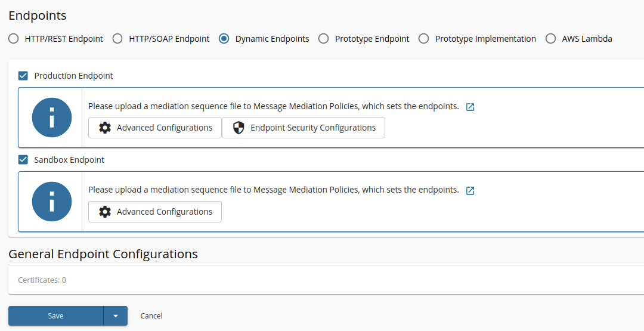The height and width of the screenshot is (331, 644).
Task: Choose the Prototype Implementation option
Action: click(x=424, y=39)
